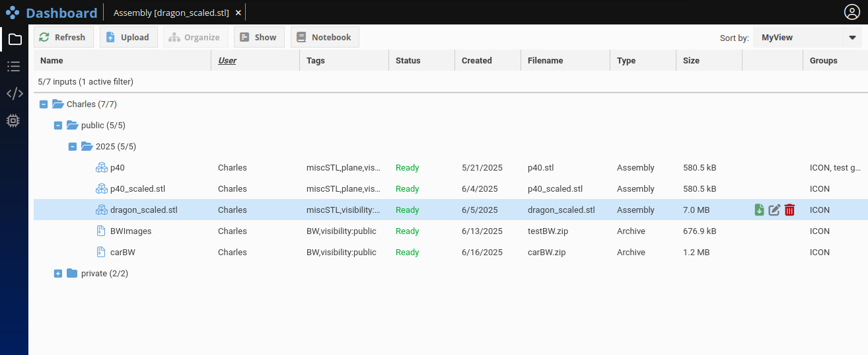The width and height of the screenshot is (868, 355).
Task: Open the folder icon in left sidebar
Action: [15, 39]
